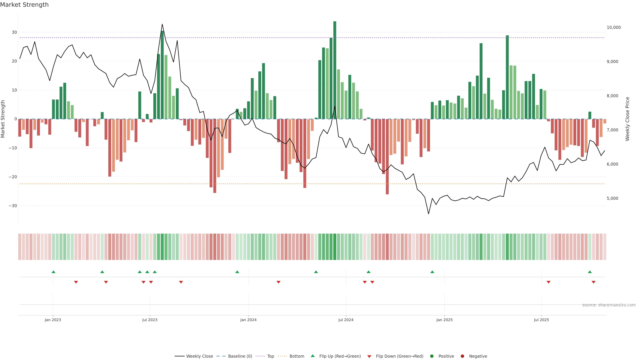Click the Market Strength chart title
Screen dimensions: 644x362
coord(24,5)
